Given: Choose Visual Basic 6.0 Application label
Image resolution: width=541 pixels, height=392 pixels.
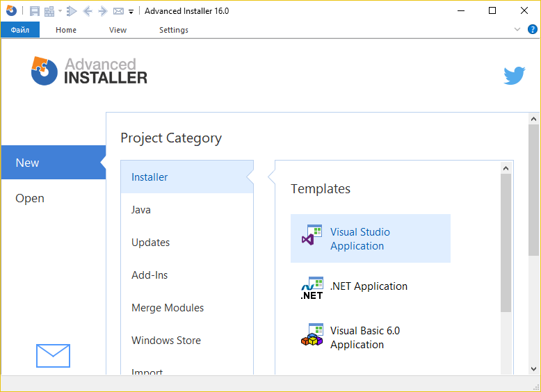Looking at the screenshot, I should (364, 338).
